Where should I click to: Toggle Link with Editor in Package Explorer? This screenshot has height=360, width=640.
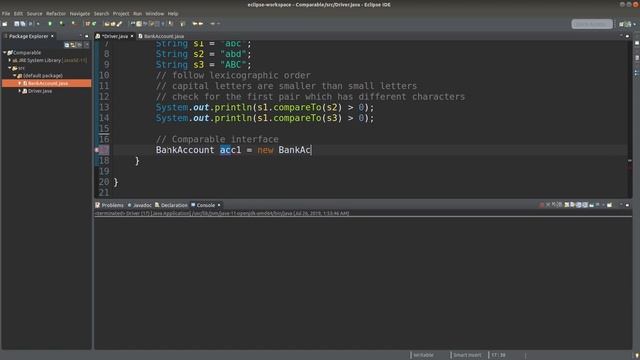(x=72, y=45)
